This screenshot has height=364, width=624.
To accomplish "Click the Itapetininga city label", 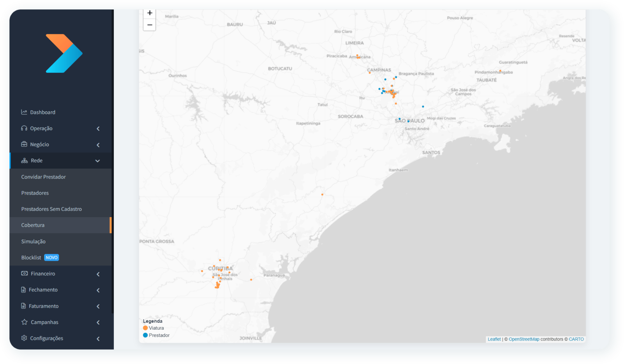I will point(308,124).
